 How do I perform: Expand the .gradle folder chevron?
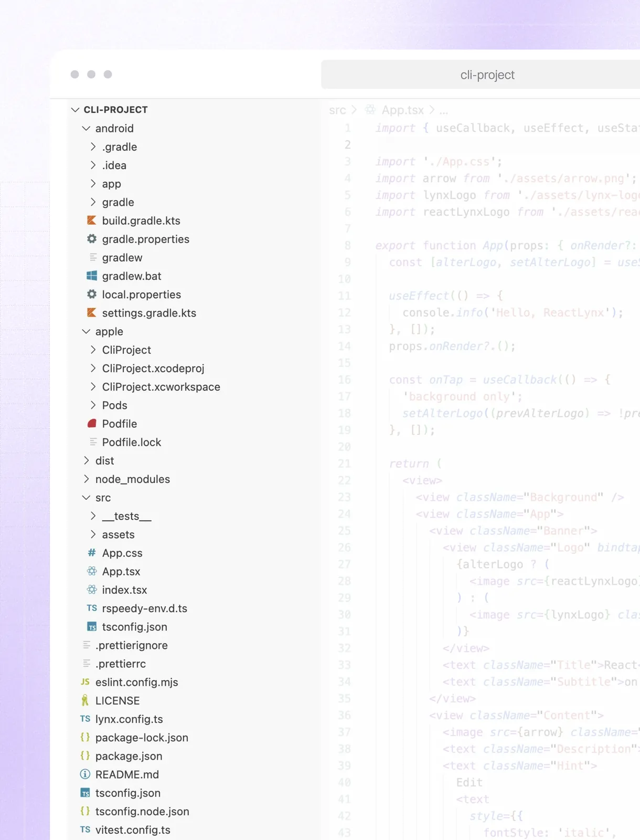tap(93, 146)
